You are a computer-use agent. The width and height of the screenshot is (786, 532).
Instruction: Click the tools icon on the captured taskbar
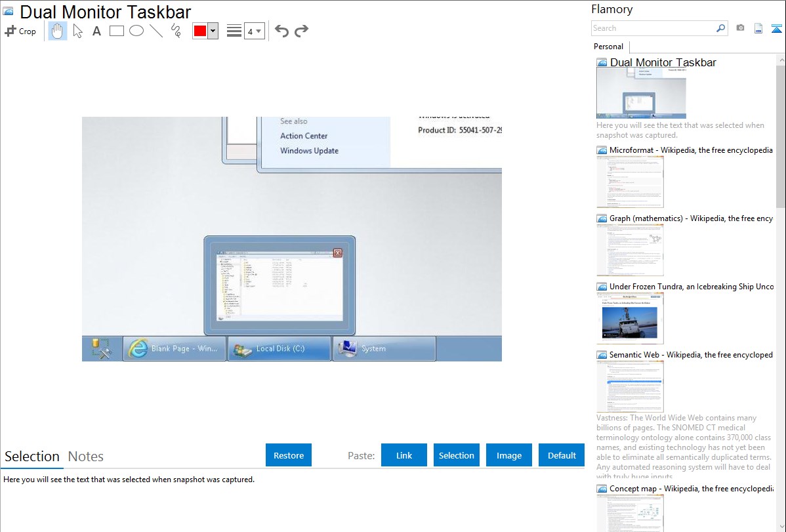click(x=102, y=348)
